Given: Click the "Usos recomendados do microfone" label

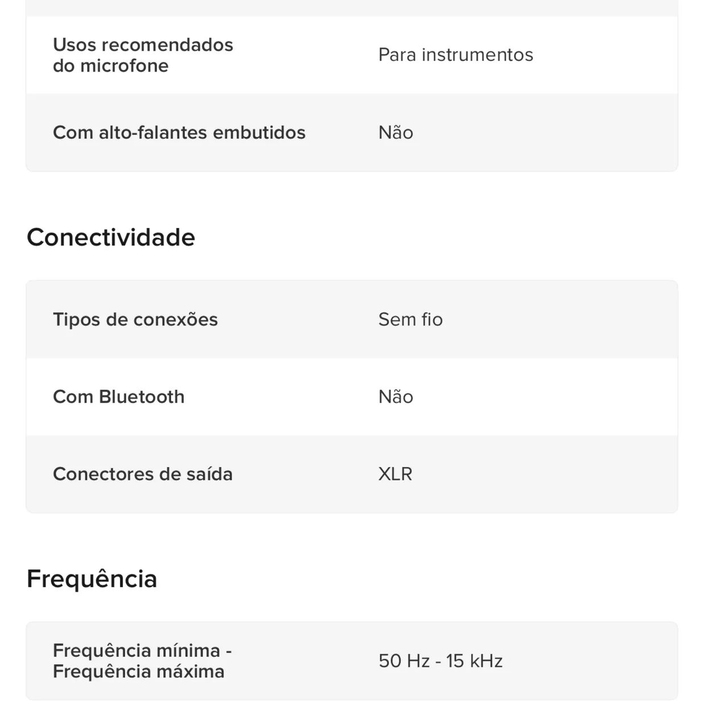Looking at the screenshot, I should pyautogui.click(x=143, y=55).
